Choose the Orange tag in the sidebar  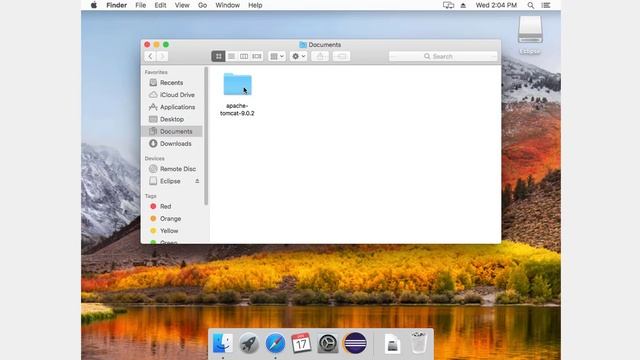tap(171, 219)
